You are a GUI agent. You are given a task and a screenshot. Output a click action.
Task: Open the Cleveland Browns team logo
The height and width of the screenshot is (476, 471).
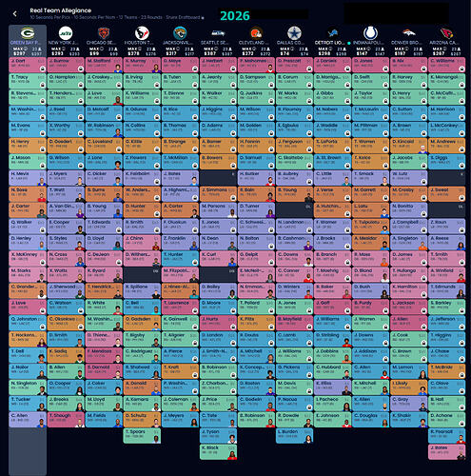[256, 33]
